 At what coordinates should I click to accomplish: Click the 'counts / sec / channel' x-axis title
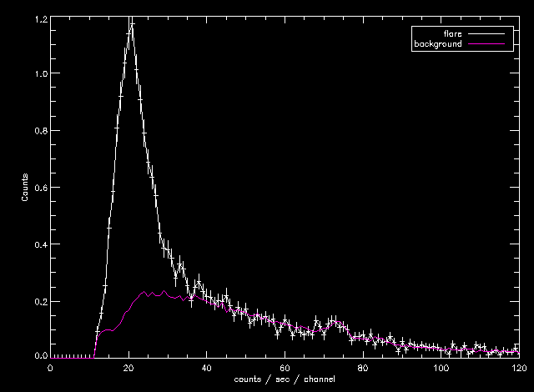point(285,379)
